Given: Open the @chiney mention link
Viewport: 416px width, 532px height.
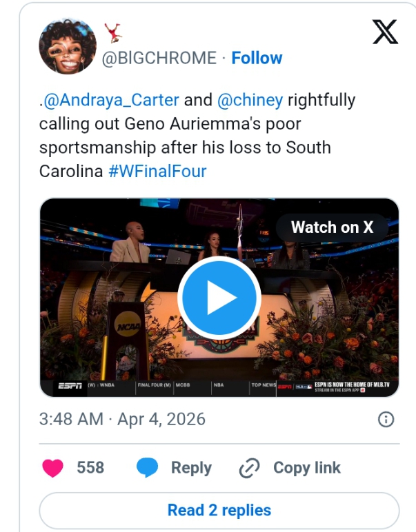Looking at the screenshot, I should tap(250, 100).
